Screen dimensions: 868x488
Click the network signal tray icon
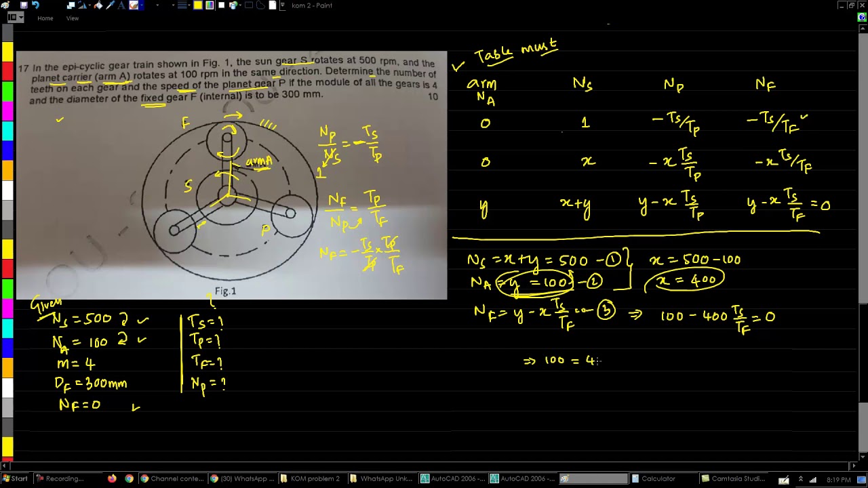[x=813, y=479]
